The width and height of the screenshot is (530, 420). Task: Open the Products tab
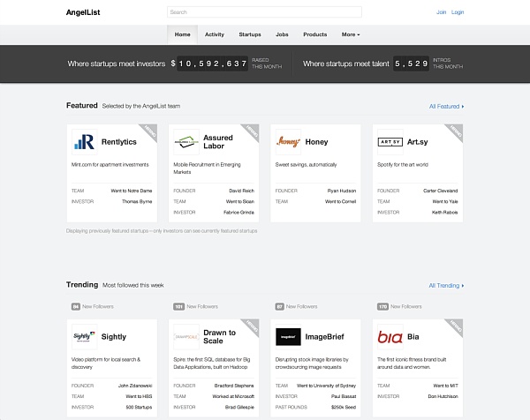pos(315,34)
